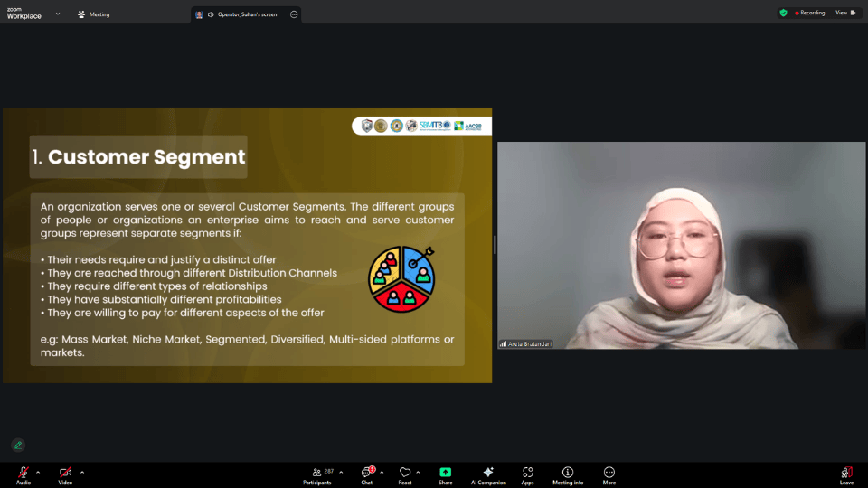The image size is (868, 488).
Task: Expand video options caret
Action: (x=82, y=472)
